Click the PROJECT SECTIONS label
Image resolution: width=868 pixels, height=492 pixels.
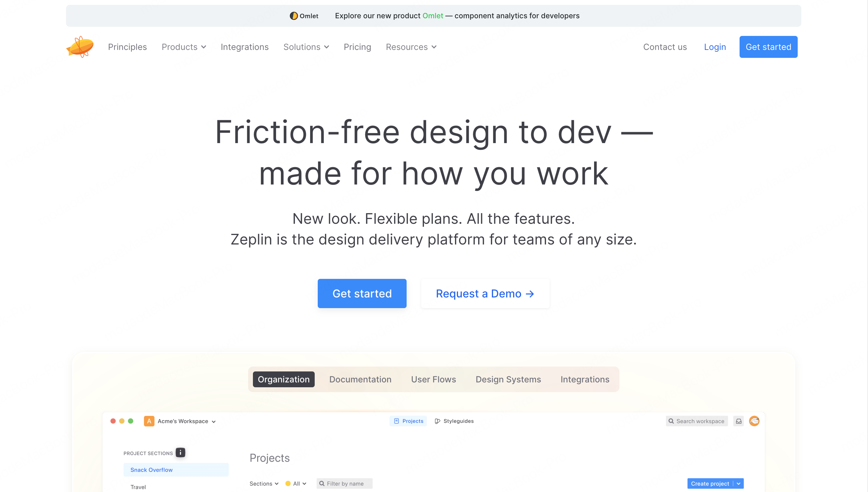click(148, 453)
